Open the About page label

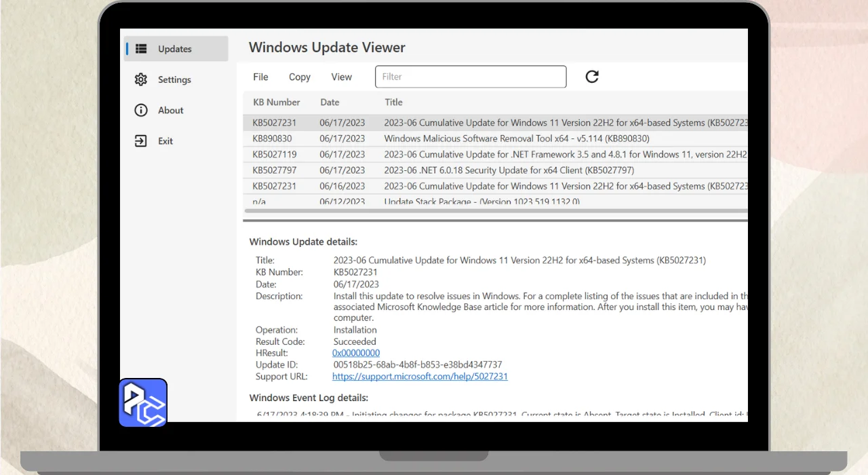[171, 110]
